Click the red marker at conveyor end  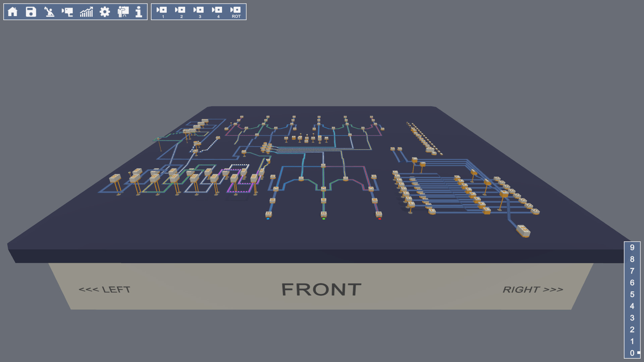click(380, 219)
